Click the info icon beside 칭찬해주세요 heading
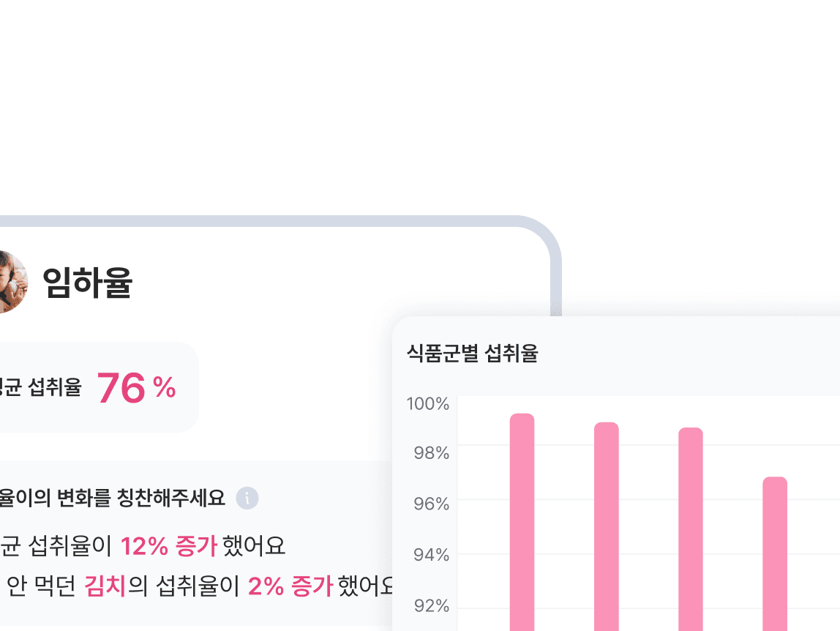This screenshot has width=840, height=631. (247, 498)
